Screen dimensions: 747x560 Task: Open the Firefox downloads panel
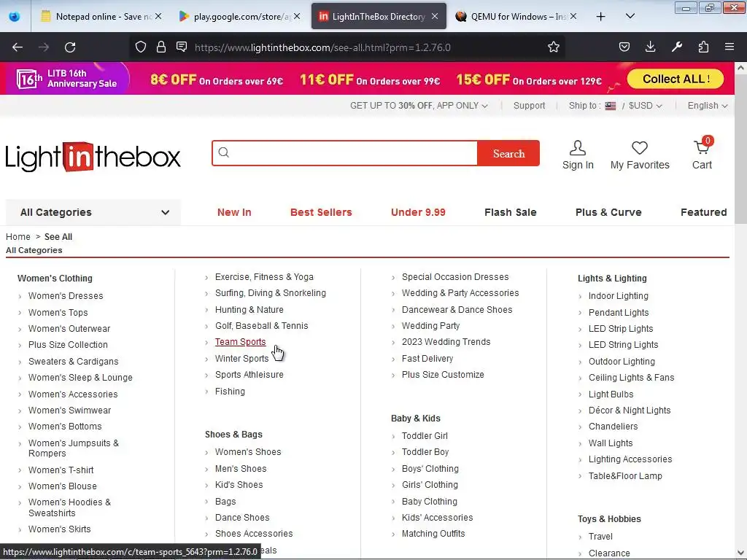coord(650,47)
